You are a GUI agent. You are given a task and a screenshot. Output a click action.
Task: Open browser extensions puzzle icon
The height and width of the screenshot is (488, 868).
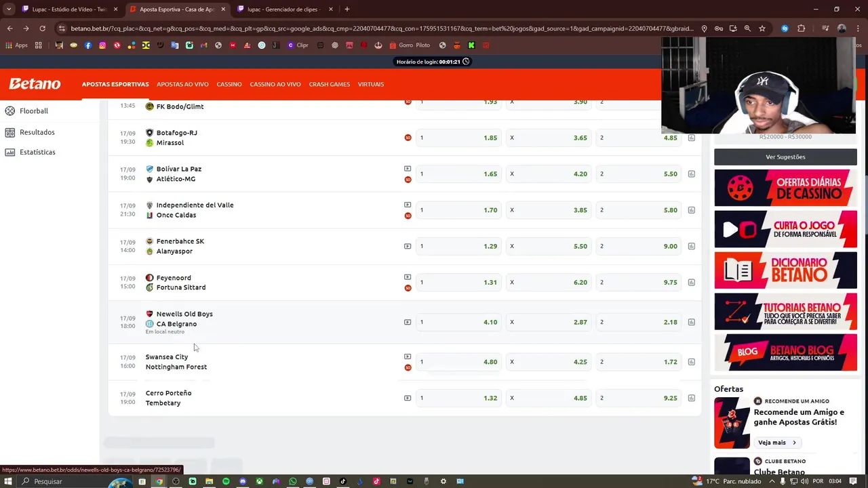pos(802,28)
